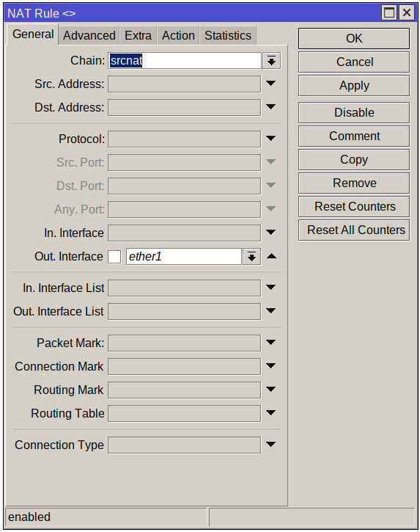
Task: Open the Statistics tab
Action: tap(228, 36)
